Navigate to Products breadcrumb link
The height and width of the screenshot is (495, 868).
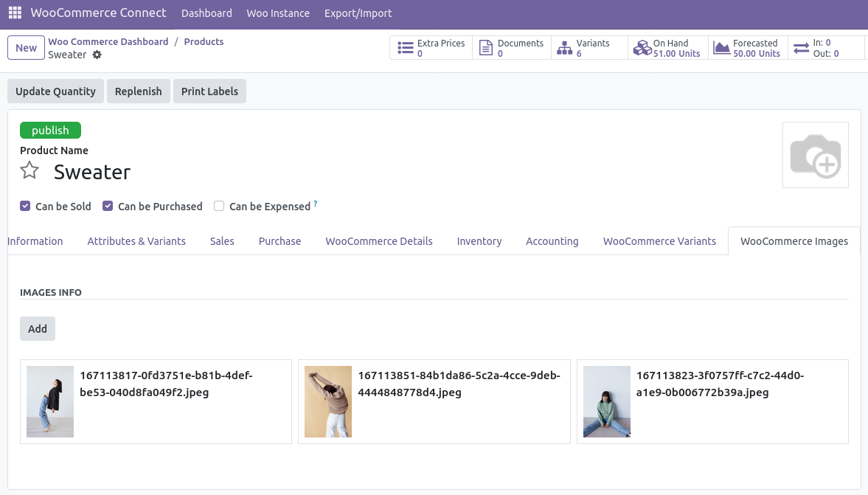click(204, 42)
